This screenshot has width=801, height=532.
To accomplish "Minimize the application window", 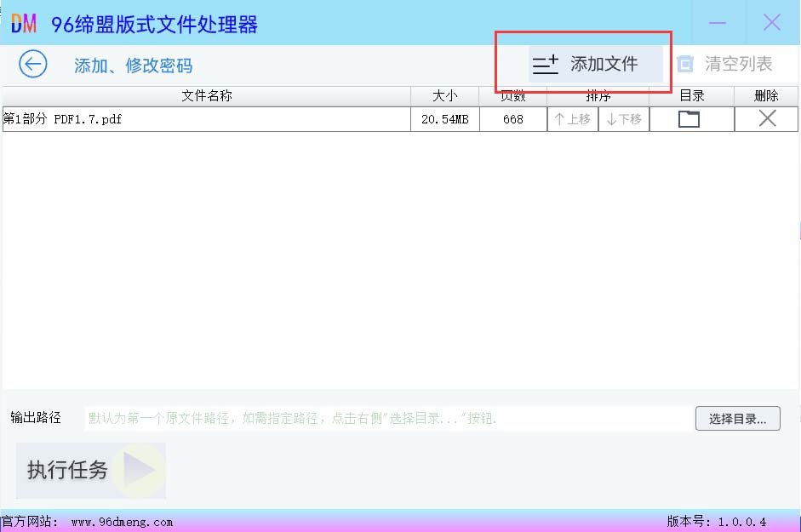I will (718, 23).
